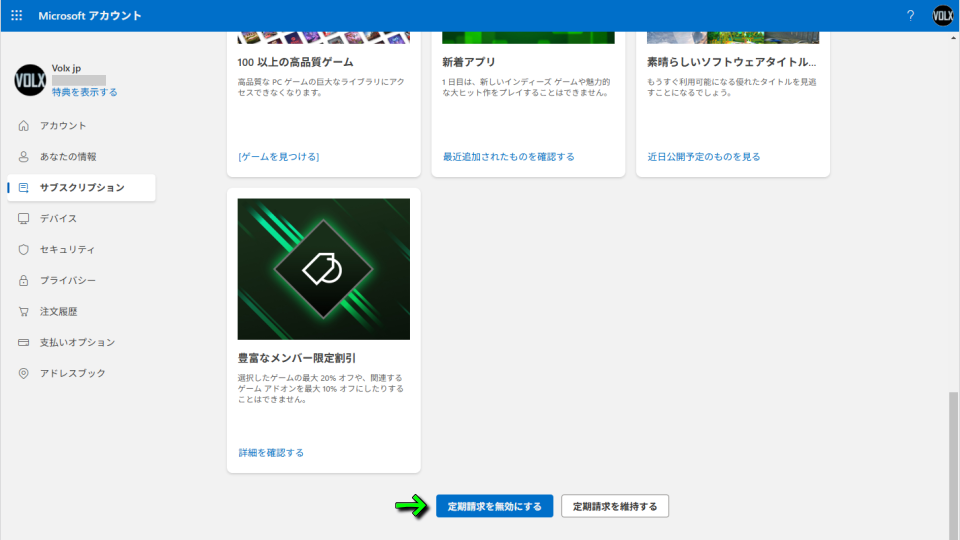The height and width of the screenshot is (540, 960).
Task: Click the person icon beside あなたの情報
Action: pyautogui.click(x=23, y=157)
